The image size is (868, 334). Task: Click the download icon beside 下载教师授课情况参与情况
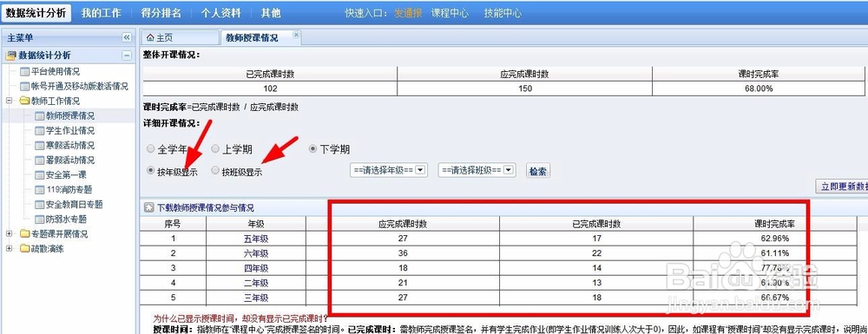tap(149, 208)
